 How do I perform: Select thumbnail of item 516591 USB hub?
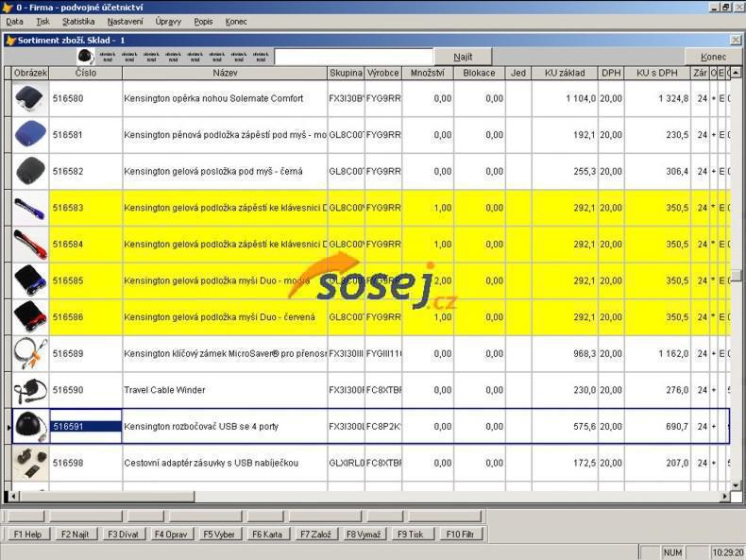pos(30,426)
